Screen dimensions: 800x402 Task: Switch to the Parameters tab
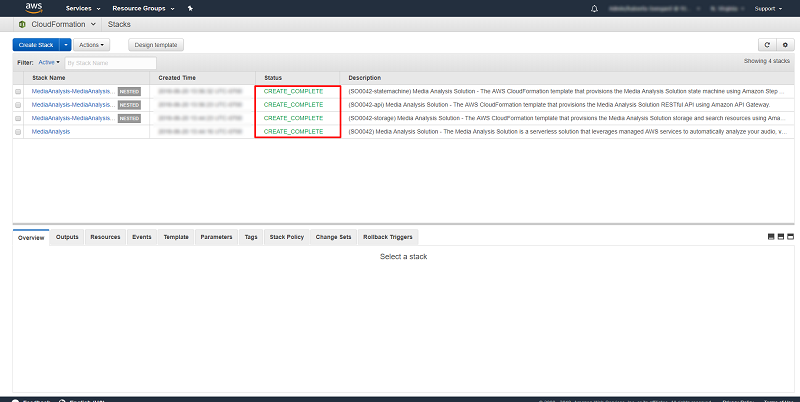click(216, 237)
